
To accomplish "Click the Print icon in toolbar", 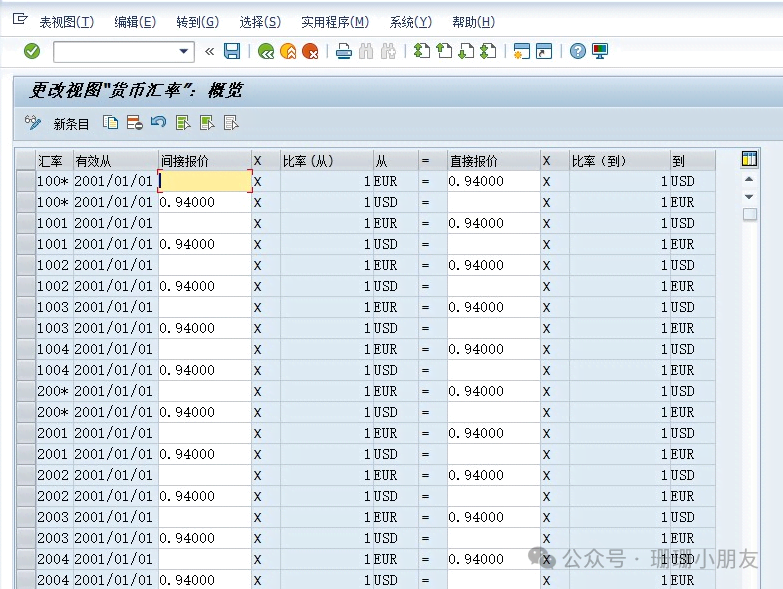I will tap(343, 51).
